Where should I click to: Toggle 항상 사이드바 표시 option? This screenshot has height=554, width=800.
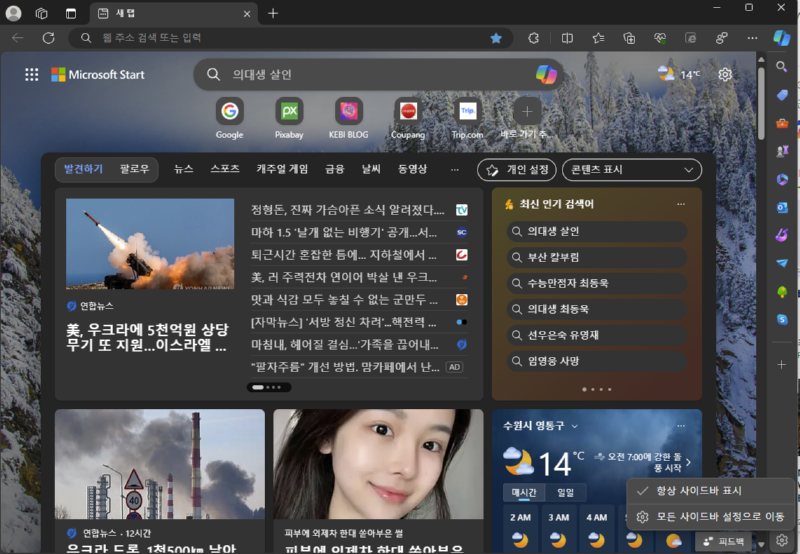click(699, 491)
